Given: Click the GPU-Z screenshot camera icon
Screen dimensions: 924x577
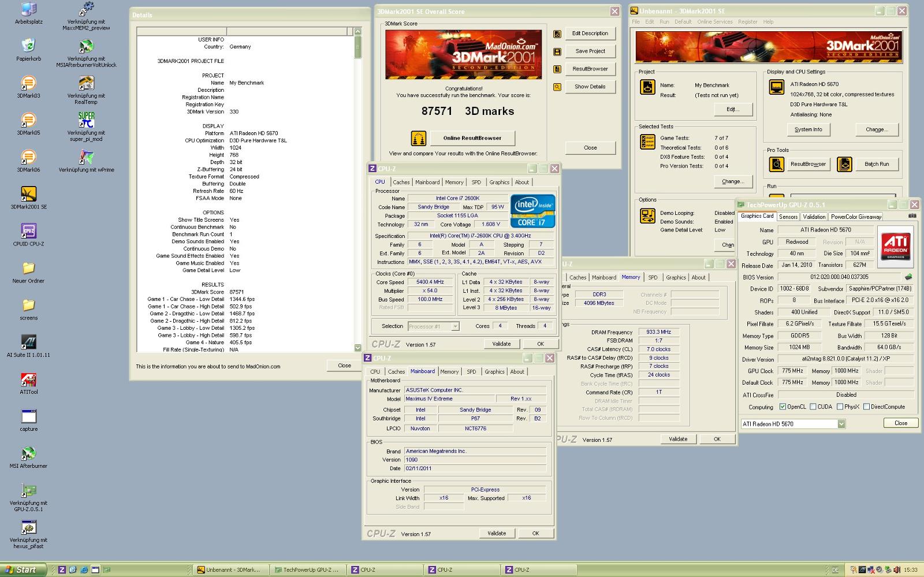Looking at the screenshot, I should (912, 216).
